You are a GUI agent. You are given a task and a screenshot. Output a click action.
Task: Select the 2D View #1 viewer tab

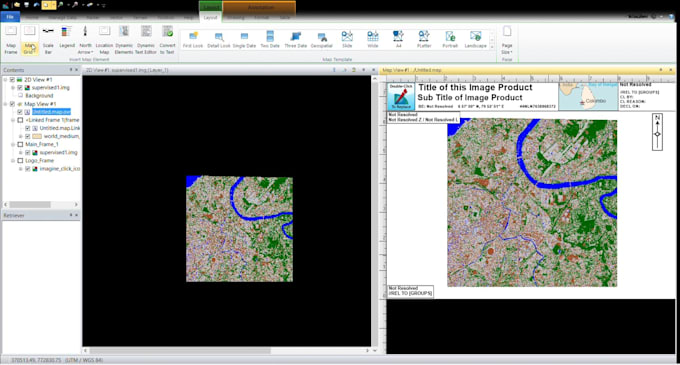(x=127, y=70)
